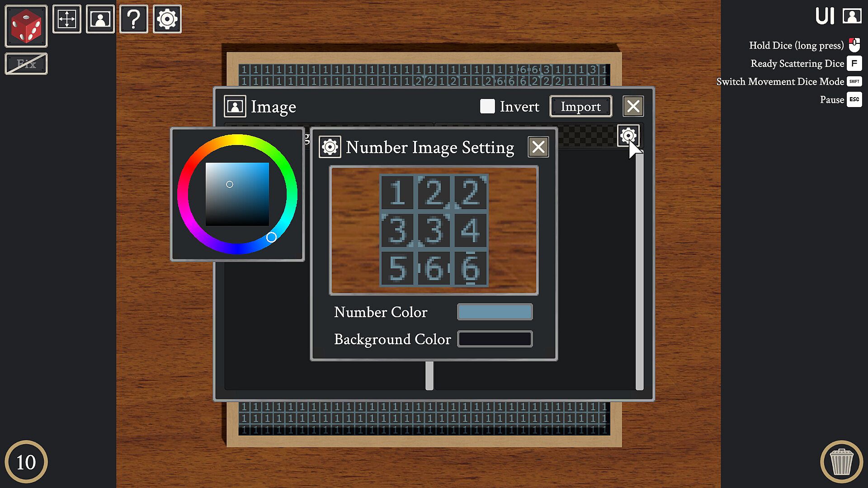Click the Number Color swatch
This screenshot has width=868, height=488.
pos(495,312)
